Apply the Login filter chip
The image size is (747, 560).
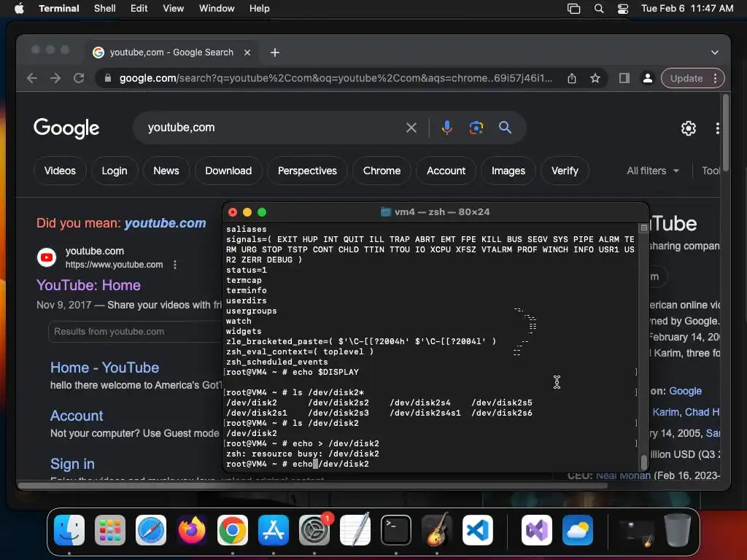115,171
